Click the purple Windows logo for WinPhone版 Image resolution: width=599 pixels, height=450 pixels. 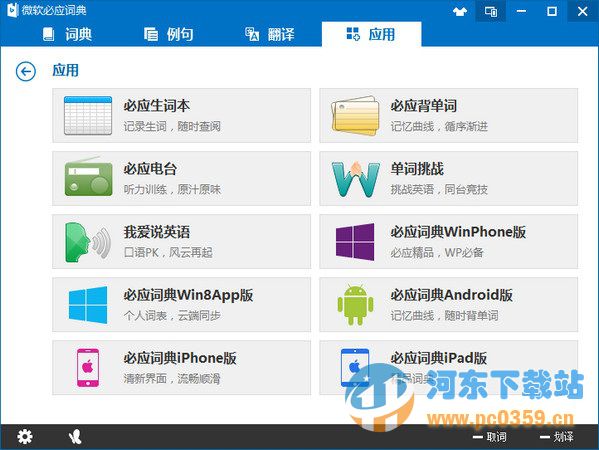tap(355, 242)
